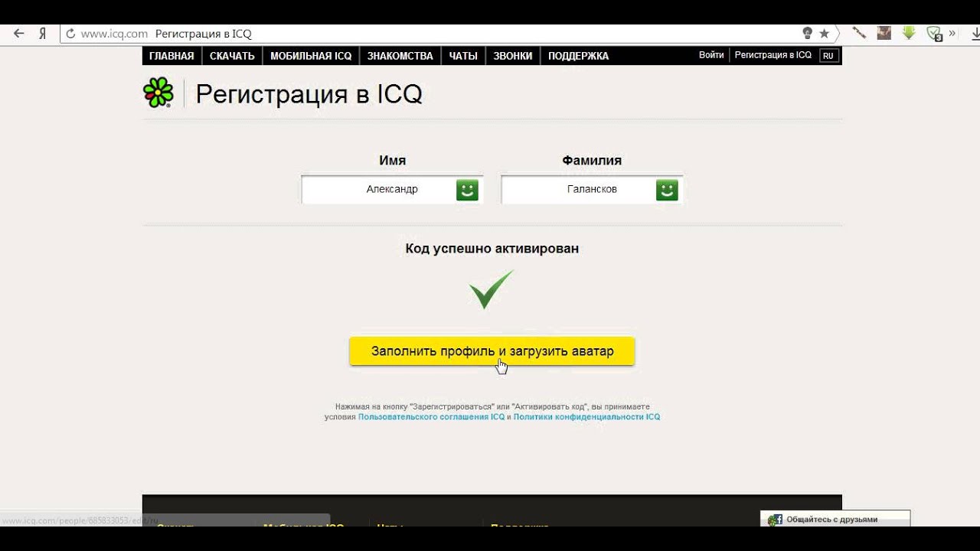Image resolution: width=980 pixels, height=551 pixels.
Task: Go back with the browser arrow
Action: (19, 34)
